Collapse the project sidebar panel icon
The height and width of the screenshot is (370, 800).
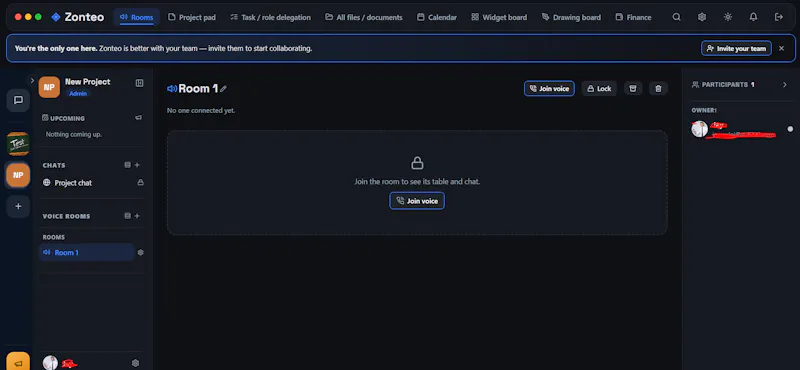click(139, 83)
